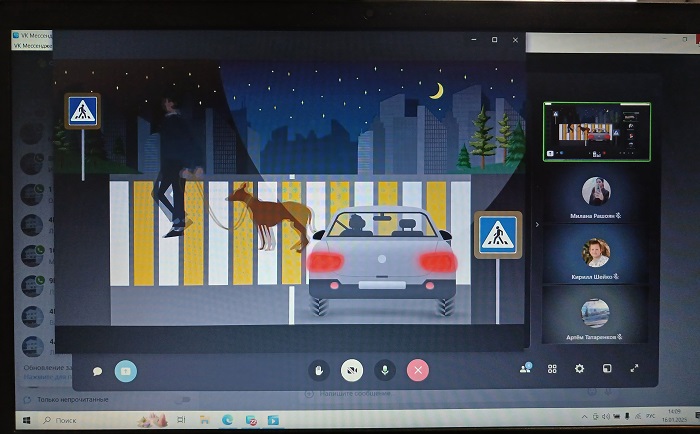Image resolution: width=700 pixels, height=434 pixels.
Task: Open VK Messenger taskbar icon
Action: tap(251, 420)
